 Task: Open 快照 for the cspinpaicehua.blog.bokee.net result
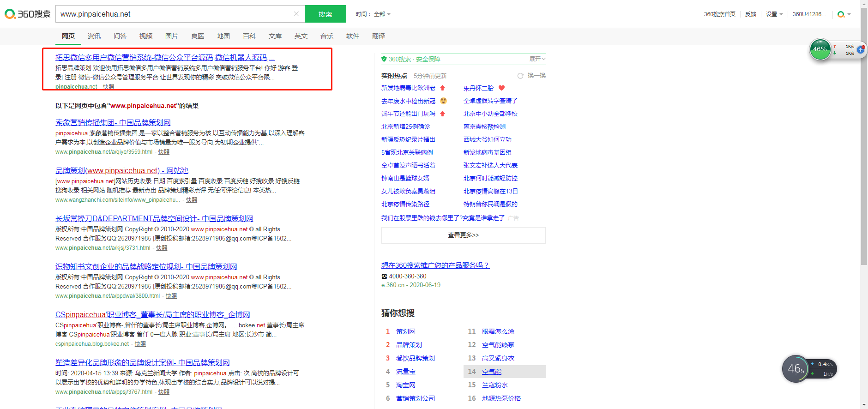pyautogui.click(x=140, y=344)
